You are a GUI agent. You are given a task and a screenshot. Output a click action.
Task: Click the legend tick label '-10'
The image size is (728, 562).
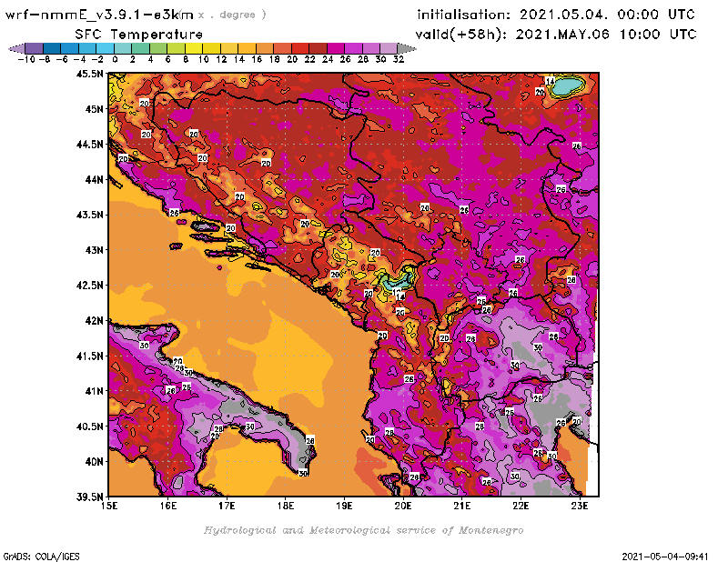[x=26, y=59]
